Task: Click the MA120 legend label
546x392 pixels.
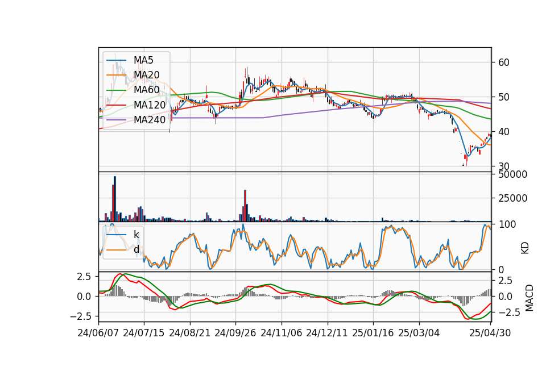Action: coord(150,105)
